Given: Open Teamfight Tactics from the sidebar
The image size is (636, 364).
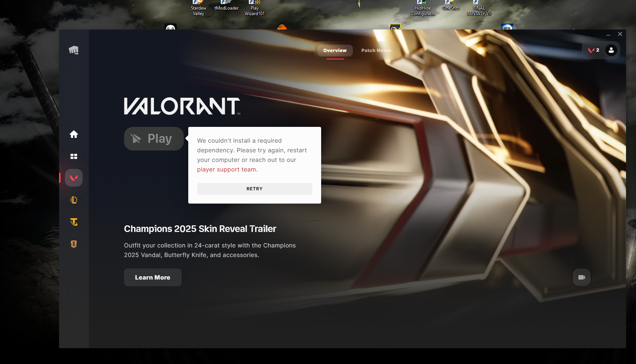Looking at the screenshot, I should (74, 222).
